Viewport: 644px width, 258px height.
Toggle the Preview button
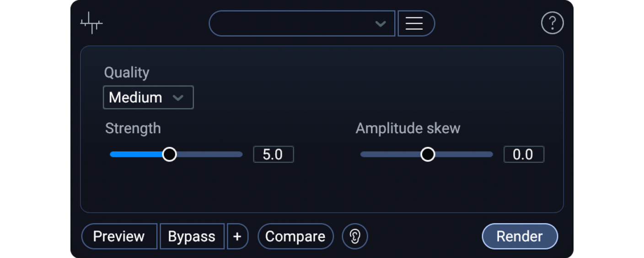tap(119, 236)
